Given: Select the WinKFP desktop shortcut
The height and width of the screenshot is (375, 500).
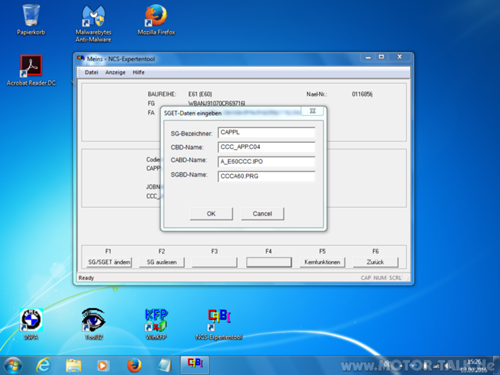Looking at the screenshot, I should tap(156, 323).
